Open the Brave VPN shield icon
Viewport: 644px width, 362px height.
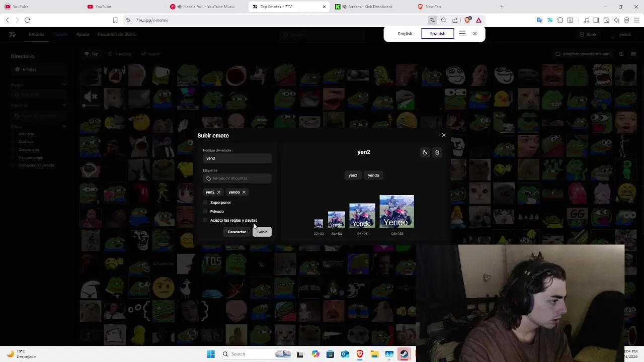[626, 20]
